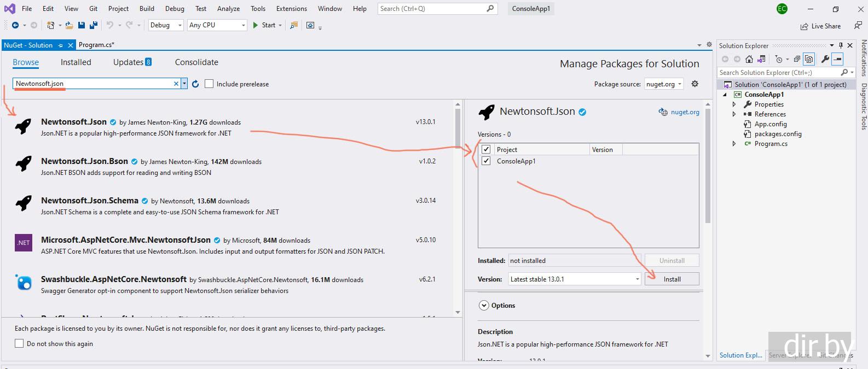Check Do not show this again
The width and height of the screenshot is (868, 369).
tap(19, 343)
